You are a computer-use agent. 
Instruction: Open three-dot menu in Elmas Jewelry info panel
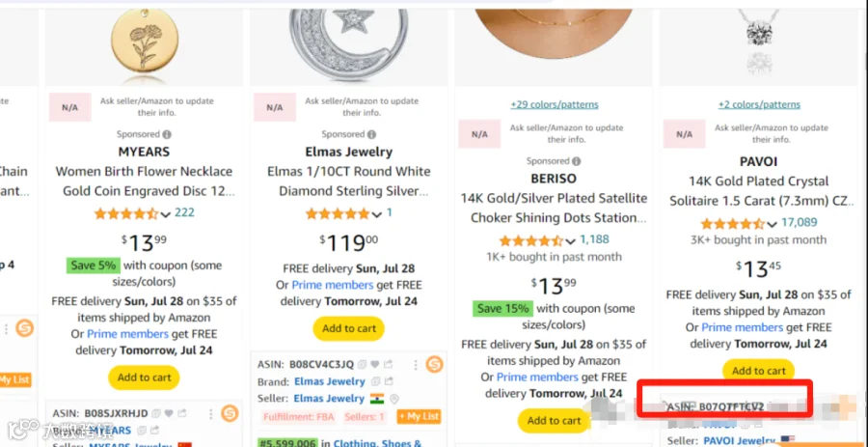point(416,365)
